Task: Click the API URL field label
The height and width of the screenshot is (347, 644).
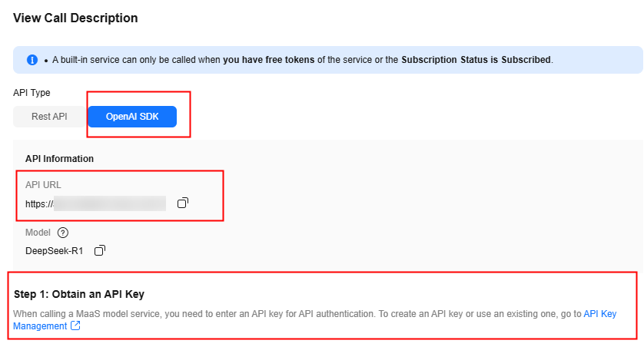Action: [x=43, y=185]
